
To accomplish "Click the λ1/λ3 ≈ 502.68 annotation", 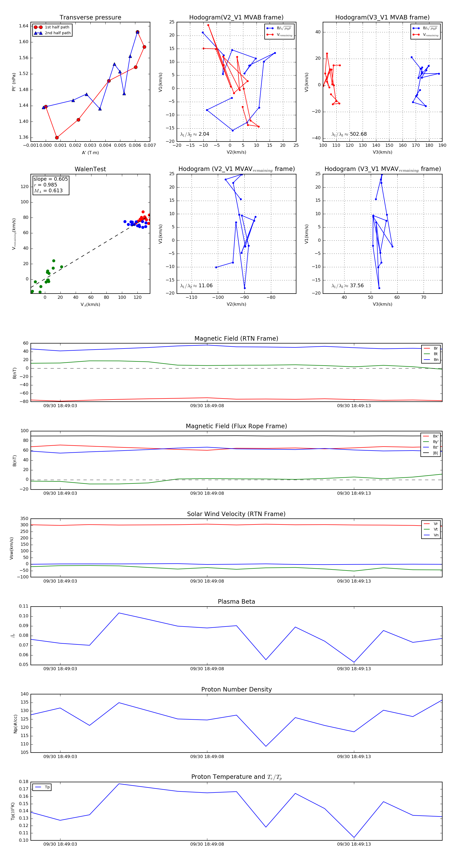I will tap(349, 134).
